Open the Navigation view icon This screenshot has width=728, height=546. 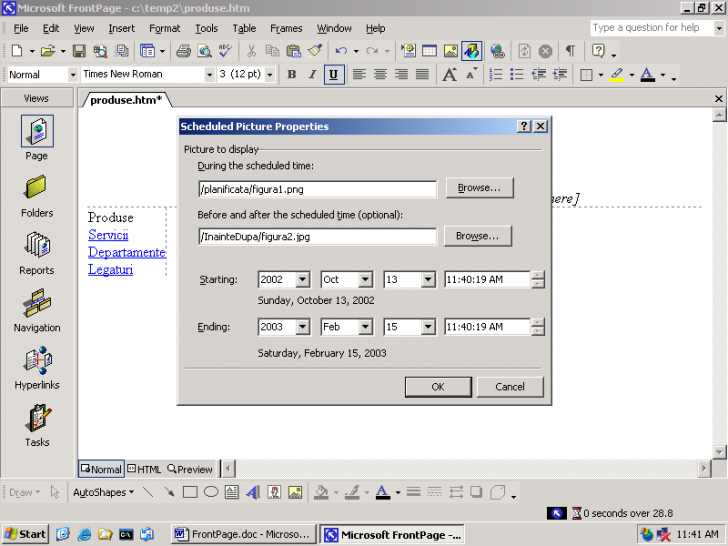[36, 303]
